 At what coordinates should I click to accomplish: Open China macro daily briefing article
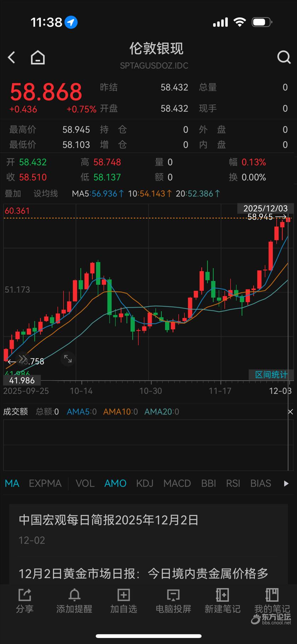(x=108, y=520)
